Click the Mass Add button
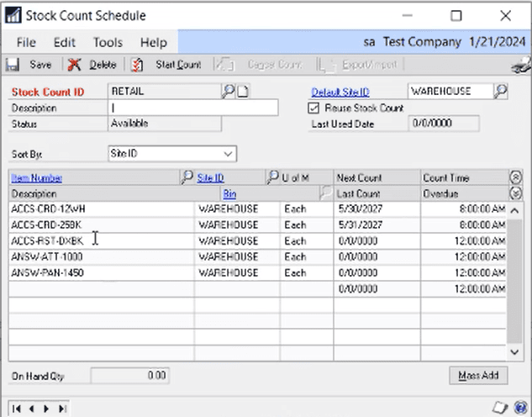This screenshot has width=532, height=417. click(x=478, y=375)
